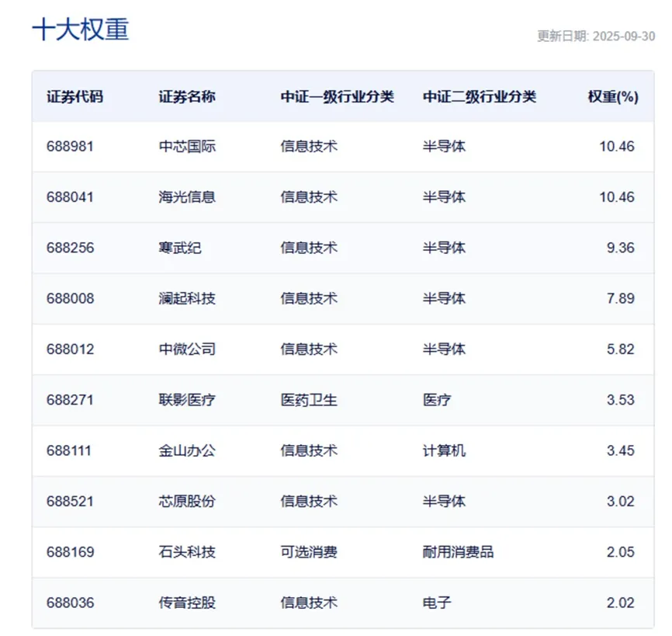
Task: Click weight value 7.89
Action: [x=621, y=298]
